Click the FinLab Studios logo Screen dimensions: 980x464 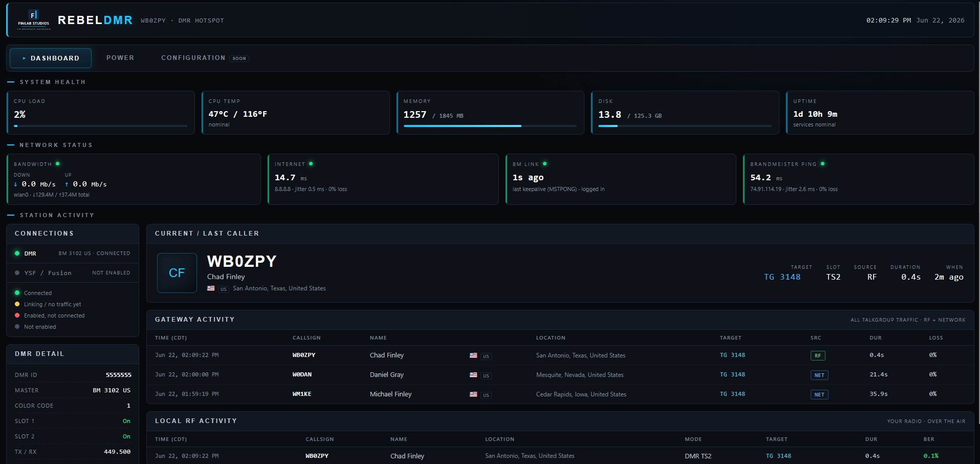coord(34,19)
